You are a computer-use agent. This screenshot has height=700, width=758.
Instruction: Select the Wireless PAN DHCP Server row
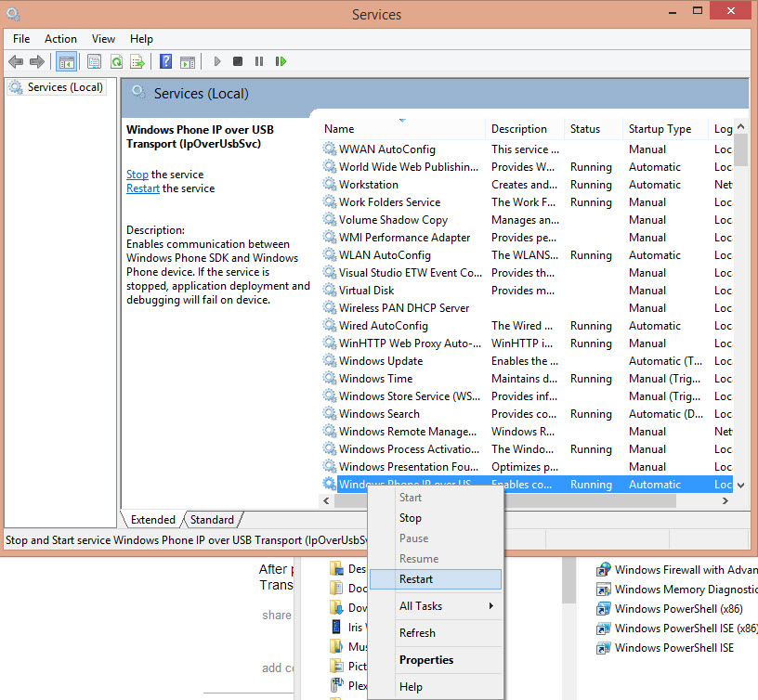[527, 307]
